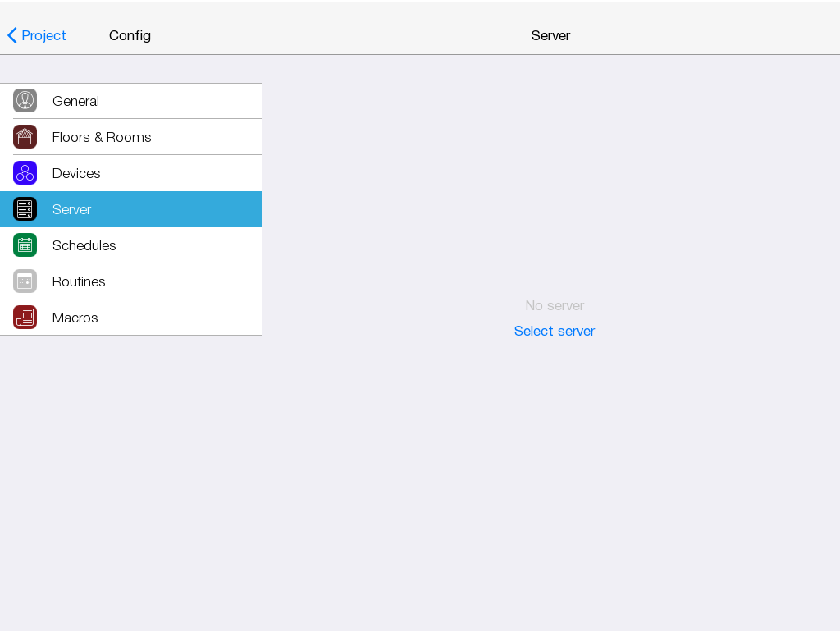Return to Project via back button
The image size is (840, 631).
[43, 35]
